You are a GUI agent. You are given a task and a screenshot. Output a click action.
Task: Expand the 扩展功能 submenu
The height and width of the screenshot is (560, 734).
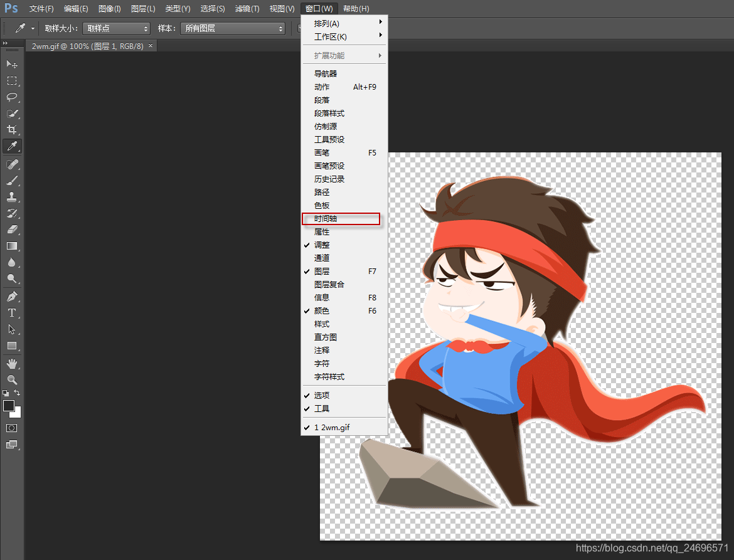coord(344,55)
